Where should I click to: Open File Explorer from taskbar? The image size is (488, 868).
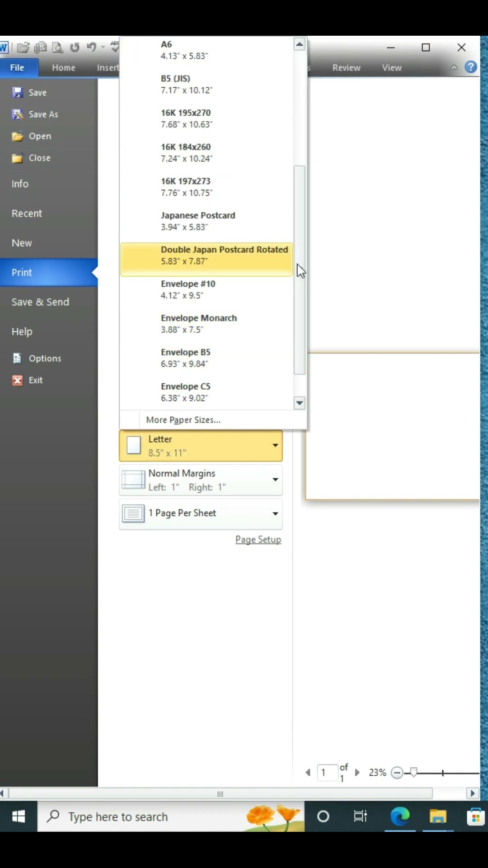(x=437, y=816)
